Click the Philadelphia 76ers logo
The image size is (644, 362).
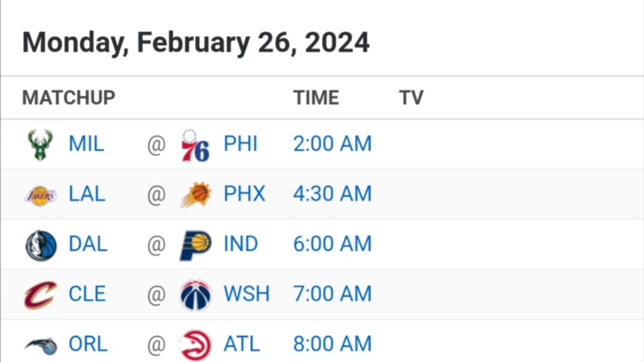tap(196, 145)
